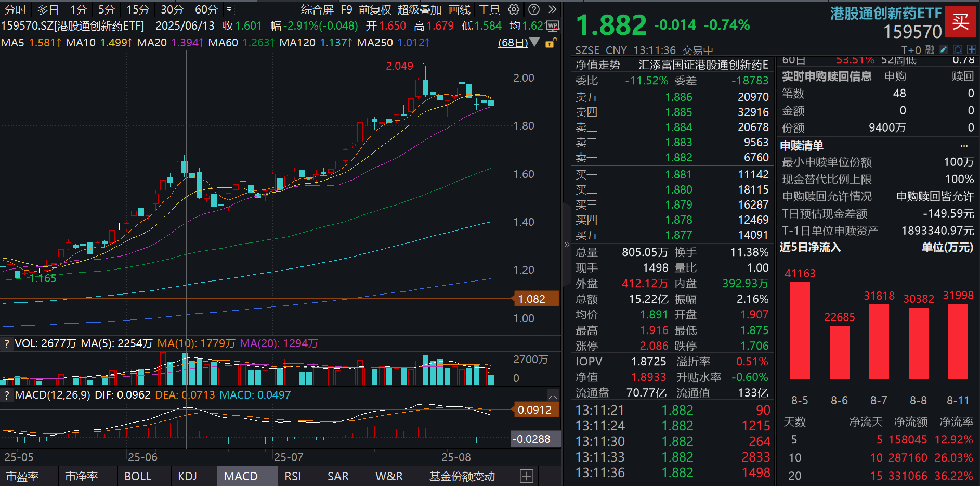Toggle 超级叠加 overlay option

[x=419, y=9]
